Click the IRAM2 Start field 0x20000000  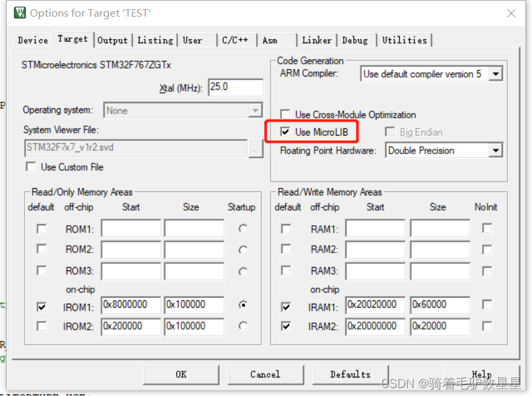click(376, 326)
